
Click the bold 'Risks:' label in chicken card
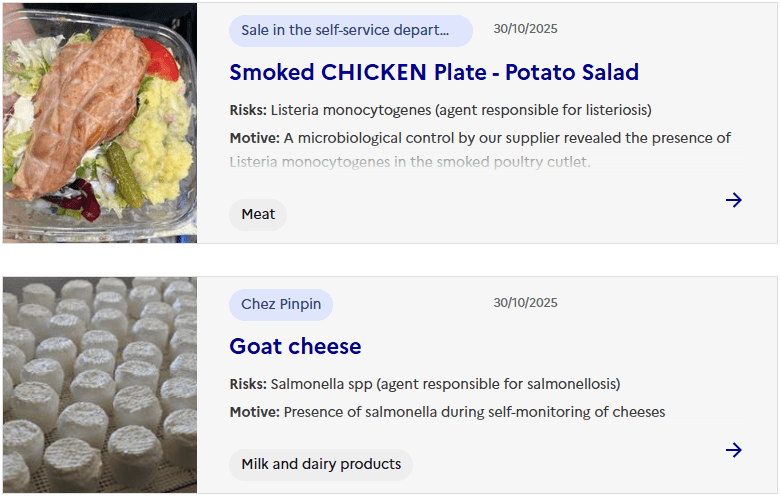pos(248,110)
